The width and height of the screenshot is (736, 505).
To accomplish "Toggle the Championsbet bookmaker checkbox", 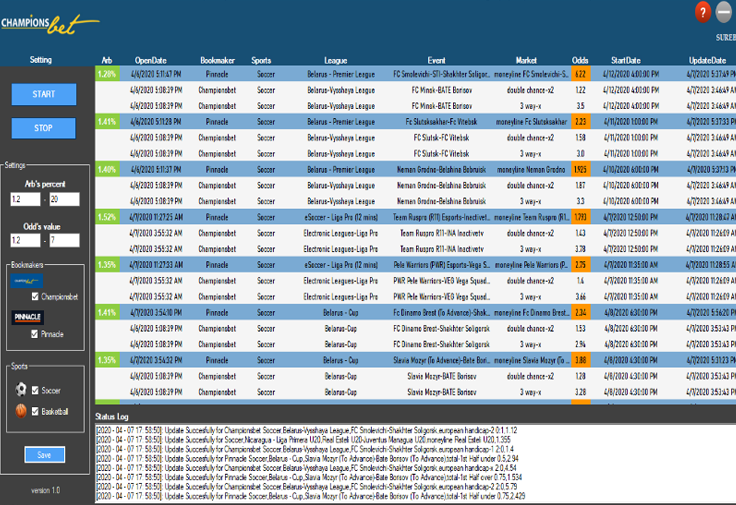I will coord(35,296).
